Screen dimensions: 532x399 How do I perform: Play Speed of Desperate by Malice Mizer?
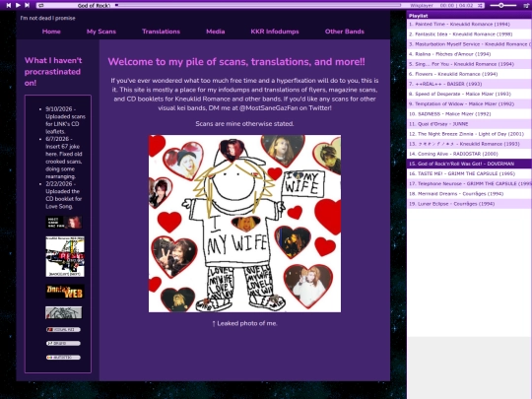pyautogui.click(x=469, y=94)
